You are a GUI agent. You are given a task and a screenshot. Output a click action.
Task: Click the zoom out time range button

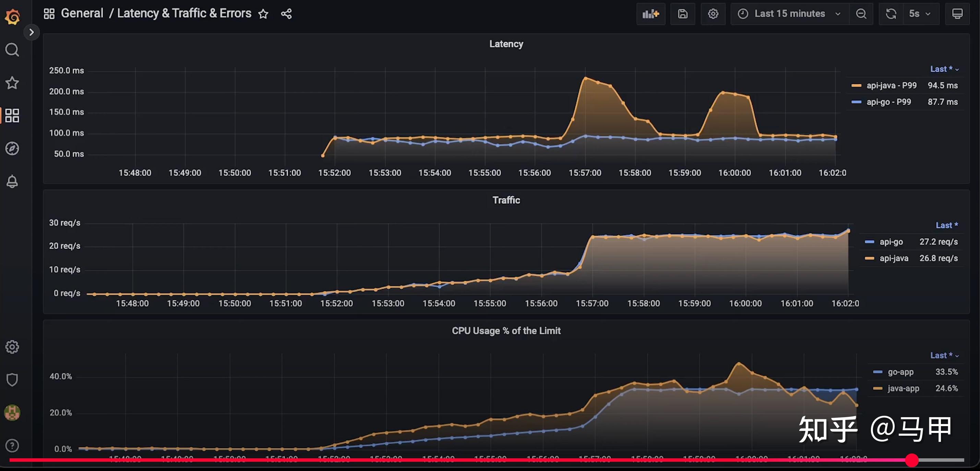pos(861,14)
